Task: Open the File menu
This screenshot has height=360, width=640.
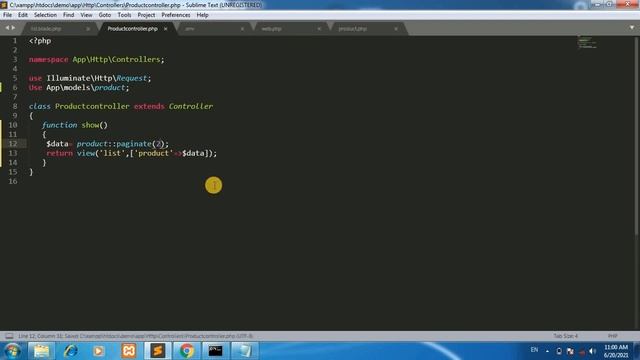Action: click(7, 15)
